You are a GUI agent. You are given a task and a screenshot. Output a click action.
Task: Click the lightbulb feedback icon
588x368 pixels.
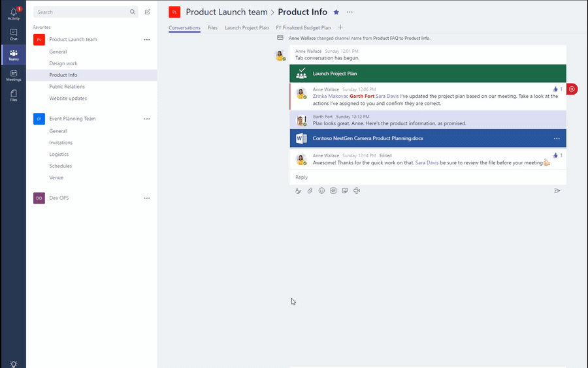[x=14, y=364]
